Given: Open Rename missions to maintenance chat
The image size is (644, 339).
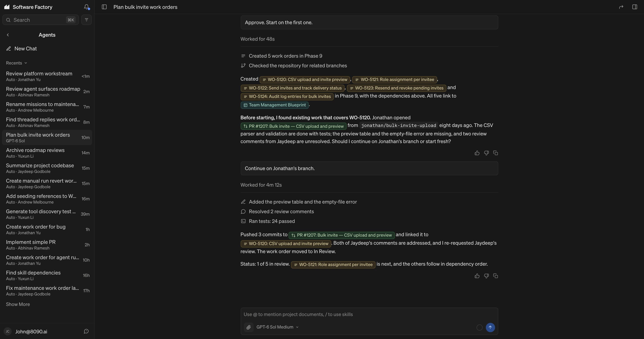Looking at the screenshot, I should click(47, 107).
